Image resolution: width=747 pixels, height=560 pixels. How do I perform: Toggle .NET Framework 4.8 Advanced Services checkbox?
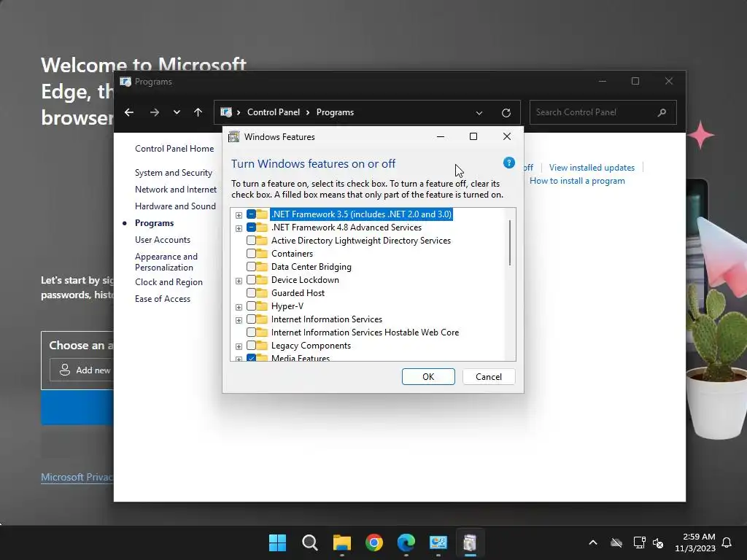click(251, 227)
